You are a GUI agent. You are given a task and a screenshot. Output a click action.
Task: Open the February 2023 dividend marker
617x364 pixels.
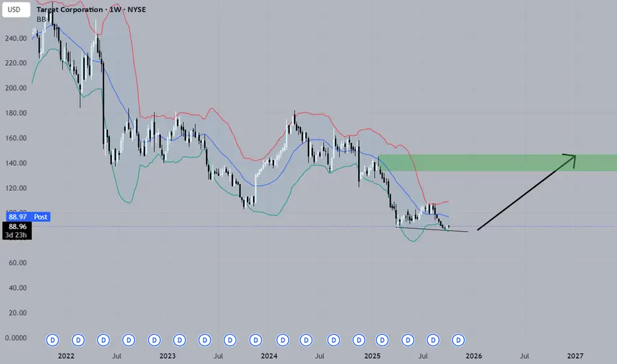179,340
